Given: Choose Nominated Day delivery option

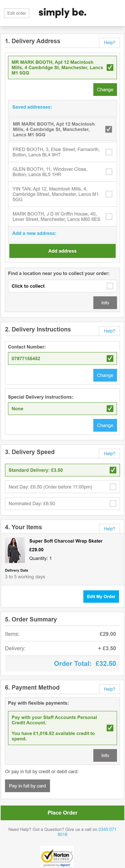Looking at the screenshot, I should [113, 503].
